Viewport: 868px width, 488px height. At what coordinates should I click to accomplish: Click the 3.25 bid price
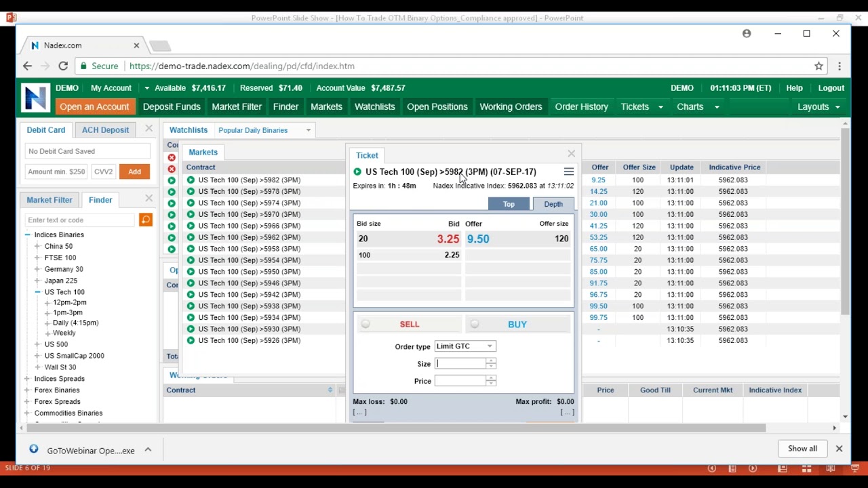coord(448,239)
